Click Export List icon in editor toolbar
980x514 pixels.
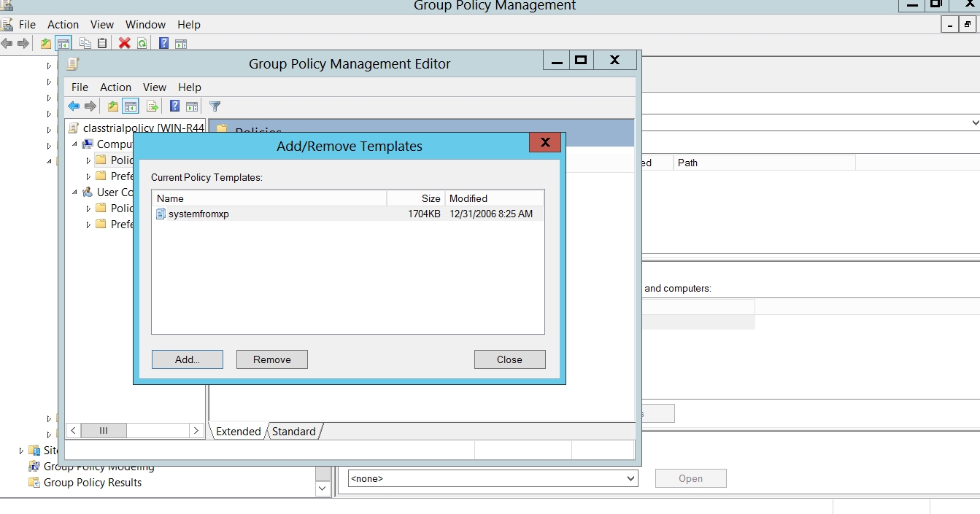tap(152, 106)
